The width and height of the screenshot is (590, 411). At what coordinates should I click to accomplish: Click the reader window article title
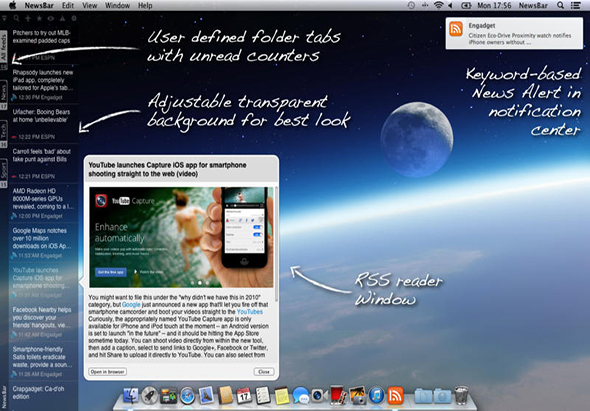pos(167,169)
